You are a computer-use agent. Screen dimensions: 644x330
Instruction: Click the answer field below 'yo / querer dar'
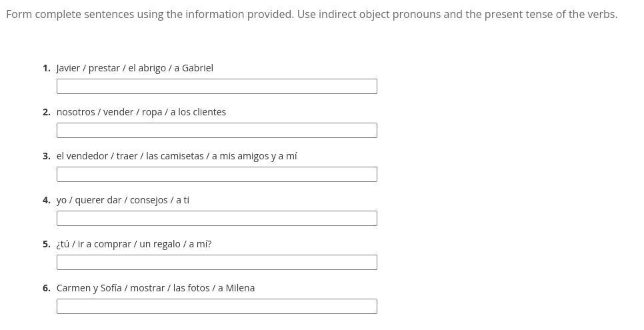[x=217, y=218]
